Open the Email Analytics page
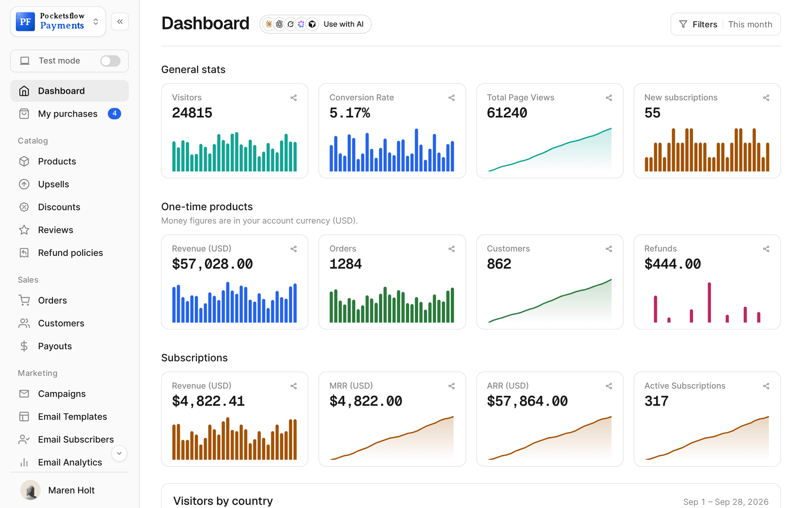This screenshot has width=812, height=508. tap(69, 462)
